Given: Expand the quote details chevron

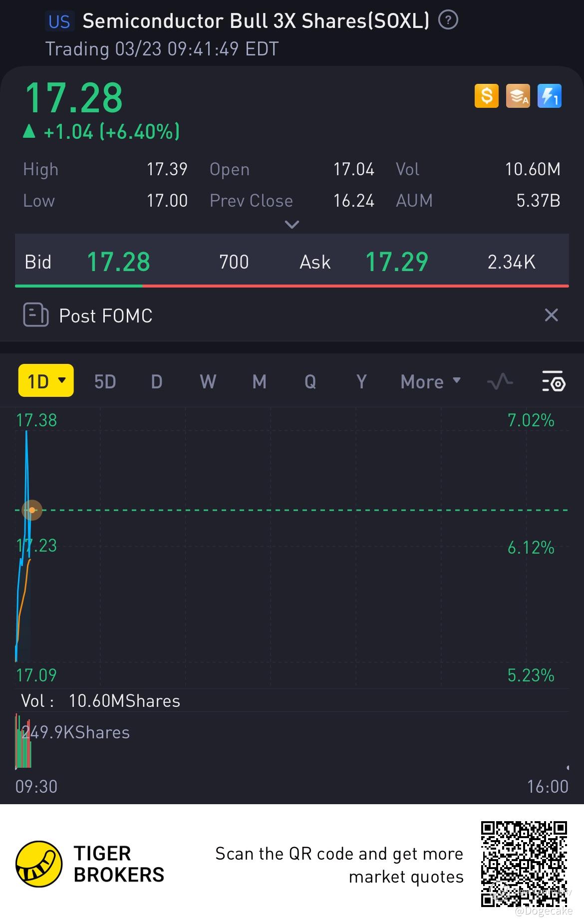Looking at the screenshot, I should coord(292,224).
